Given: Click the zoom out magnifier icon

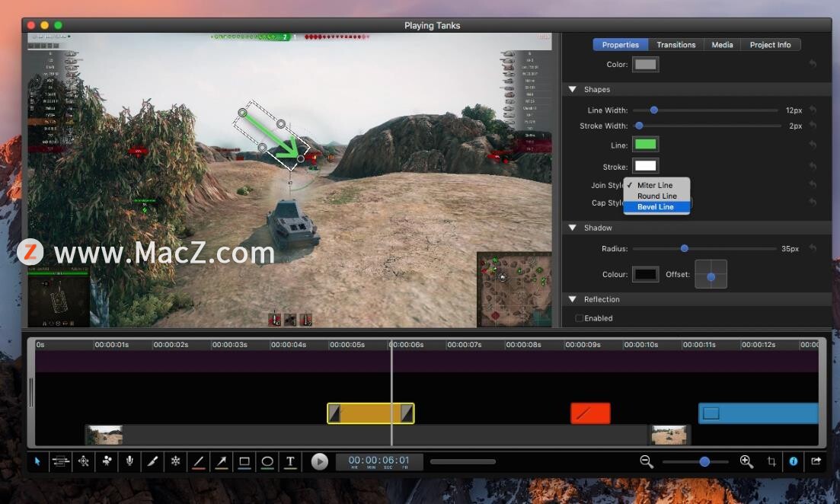Looking at the screenshot, I should tap(647, 461).
